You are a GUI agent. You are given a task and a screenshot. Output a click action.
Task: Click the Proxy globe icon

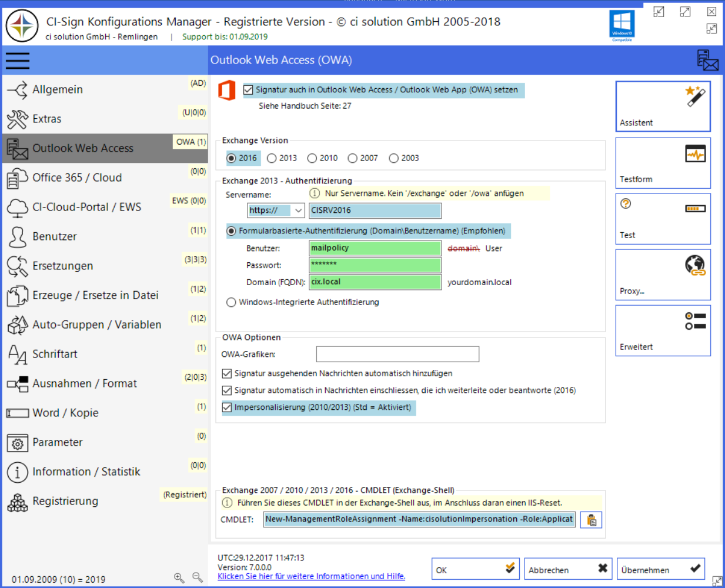[x=694, y=265]
